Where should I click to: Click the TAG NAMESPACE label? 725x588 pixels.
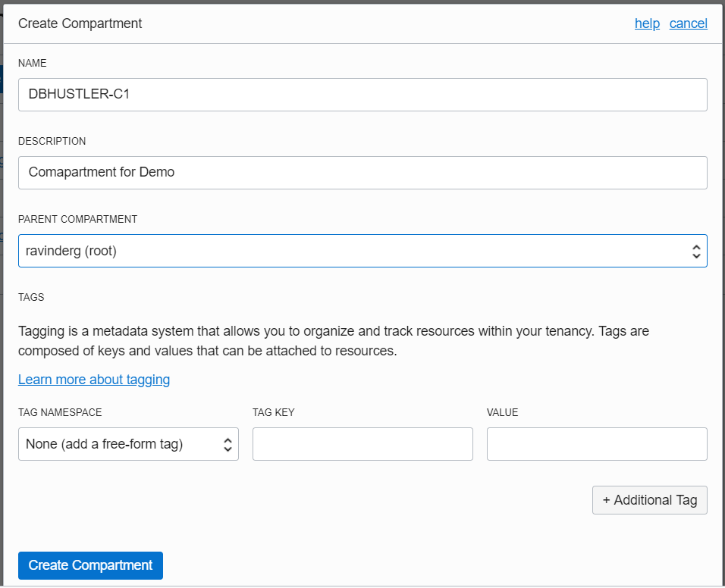[60, 412]
